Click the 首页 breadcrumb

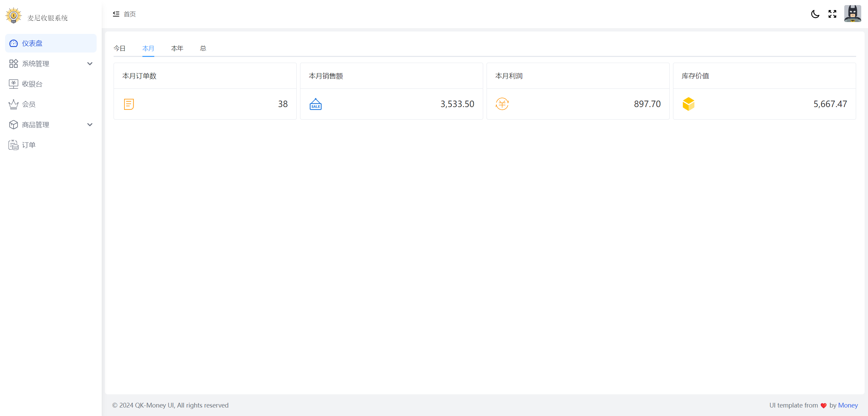click(130, 14)
